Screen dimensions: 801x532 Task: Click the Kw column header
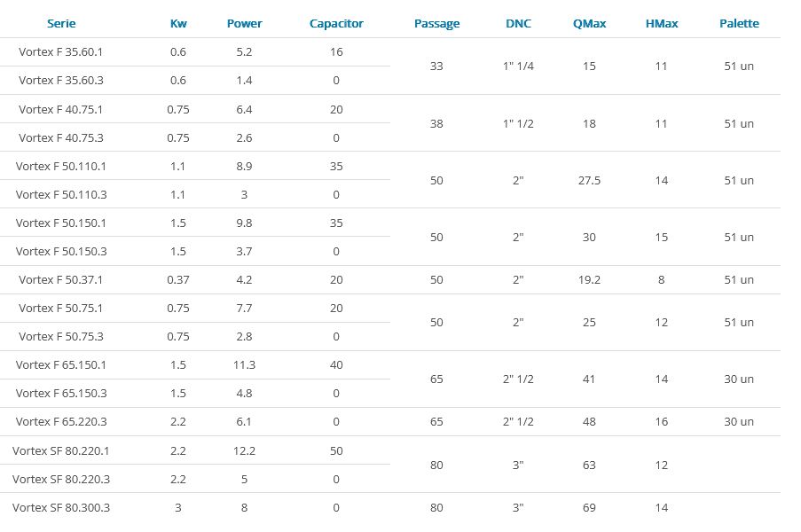point(178,23)
